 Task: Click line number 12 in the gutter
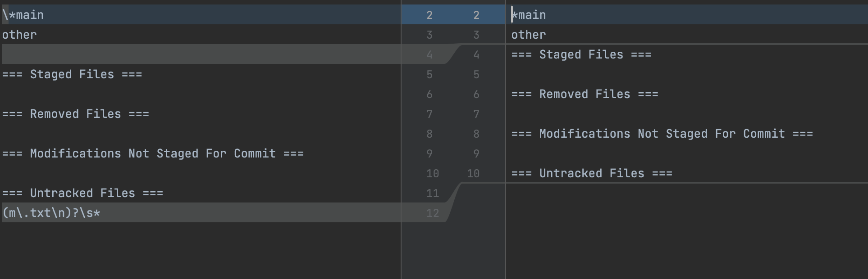[433, 213]
